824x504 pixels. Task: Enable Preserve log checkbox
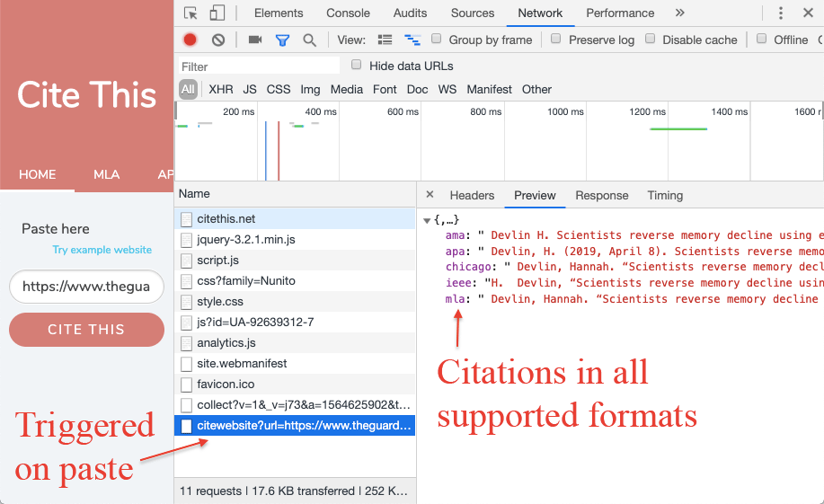pos(556,39)
